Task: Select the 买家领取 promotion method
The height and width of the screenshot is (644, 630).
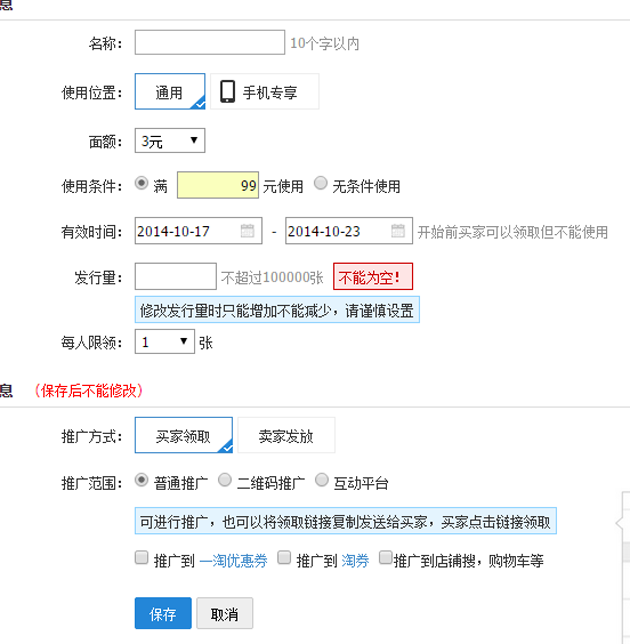Action: [x=184, y=435]
